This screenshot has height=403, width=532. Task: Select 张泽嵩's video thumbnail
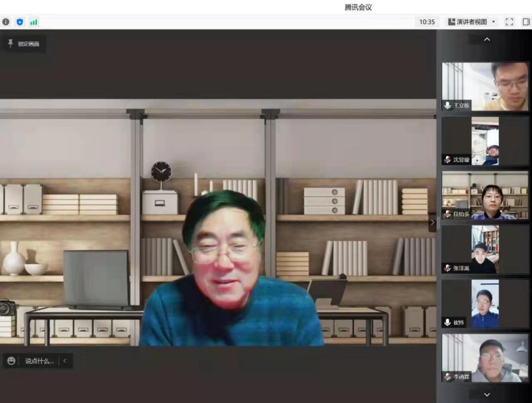pyautogui.click(x=485, y=249)
